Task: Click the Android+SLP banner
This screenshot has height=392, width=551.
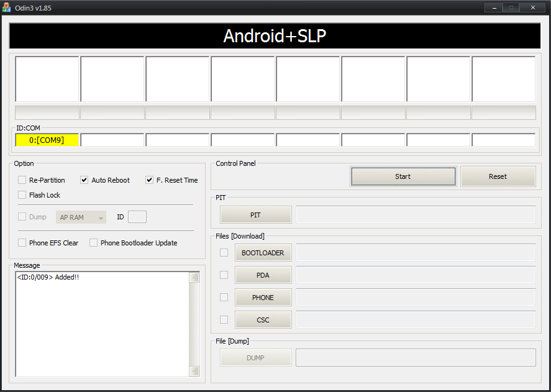Action: click(275, 36)
